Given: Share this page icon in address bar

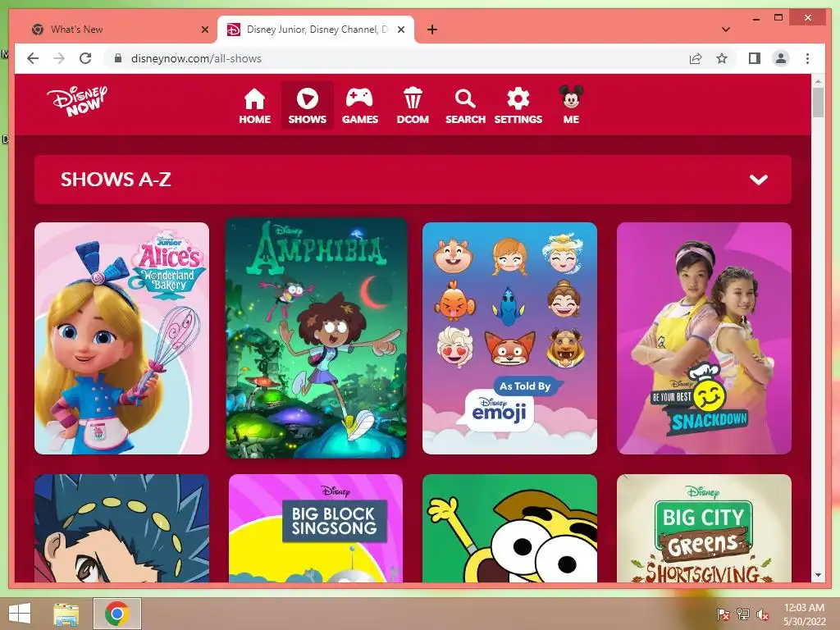Looking at the screenshot, I should (x=696, y=58).
